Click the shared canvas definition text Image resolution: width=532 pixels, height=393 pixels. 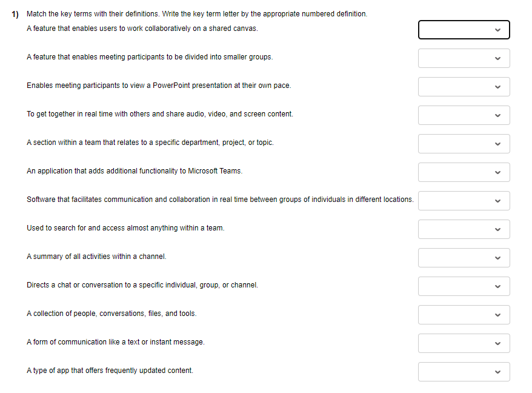(141, 28)
